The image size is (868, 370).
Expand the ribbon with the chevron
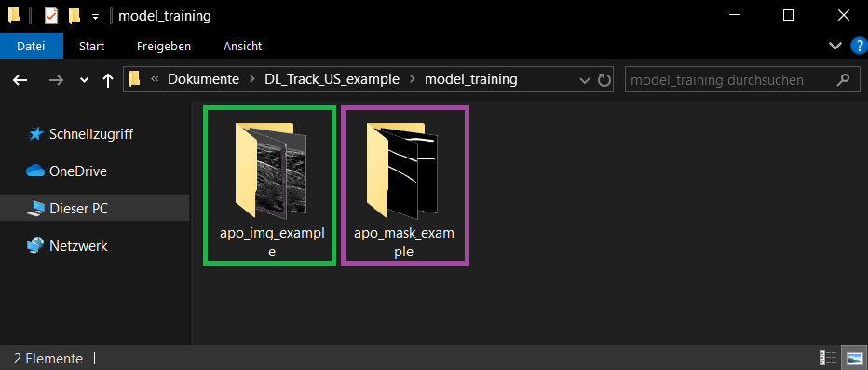(835, 46)
